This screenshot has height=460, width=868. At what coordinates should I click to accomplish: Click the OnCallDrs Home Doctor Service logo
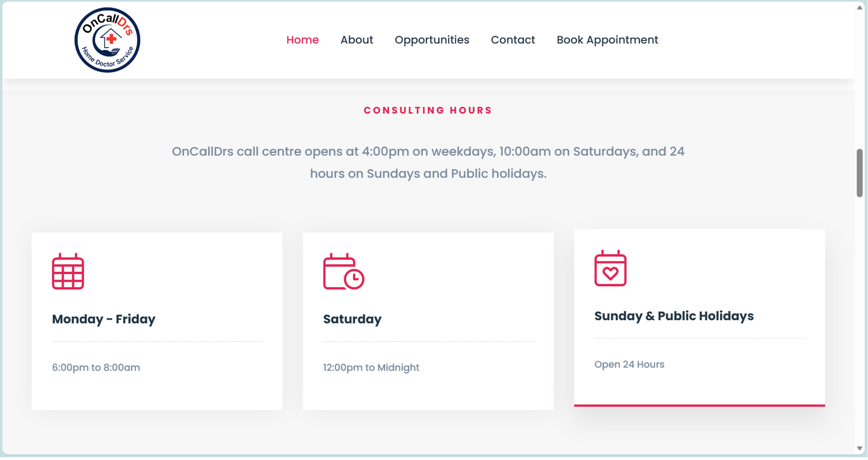(107, 40)
